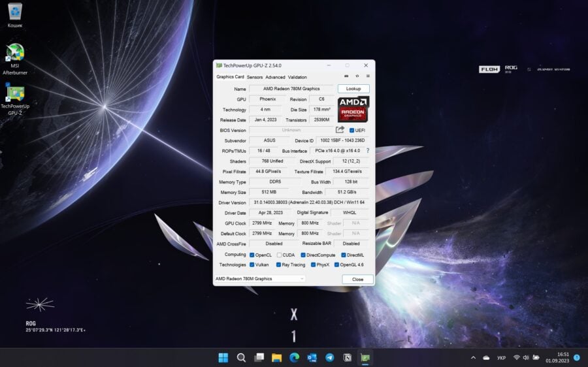588x367 pixels.
Task: Toggle the CUDA checkbox
Action: pos(279,255)
